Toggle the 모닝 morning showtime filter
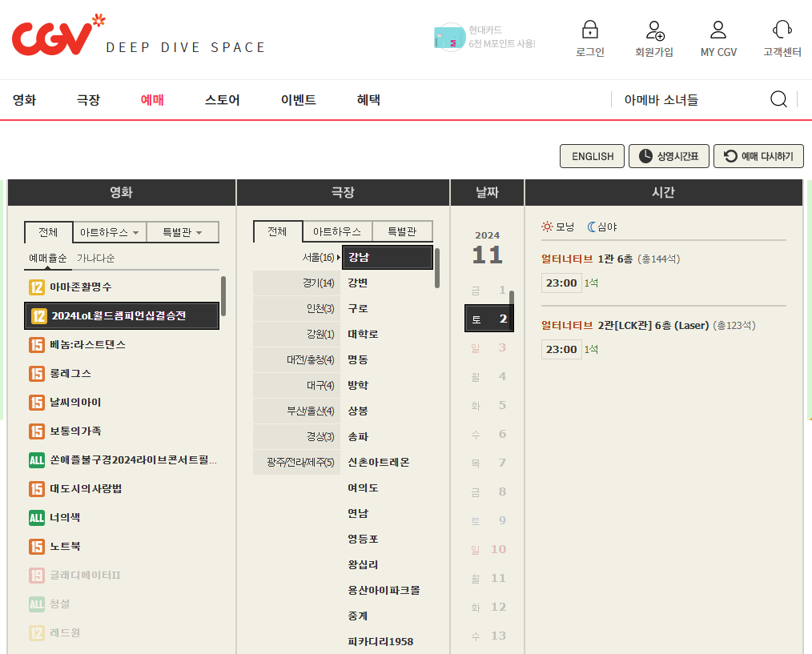Screen dimensions: 812x654 pyautogui.click(x=556, y=227)
